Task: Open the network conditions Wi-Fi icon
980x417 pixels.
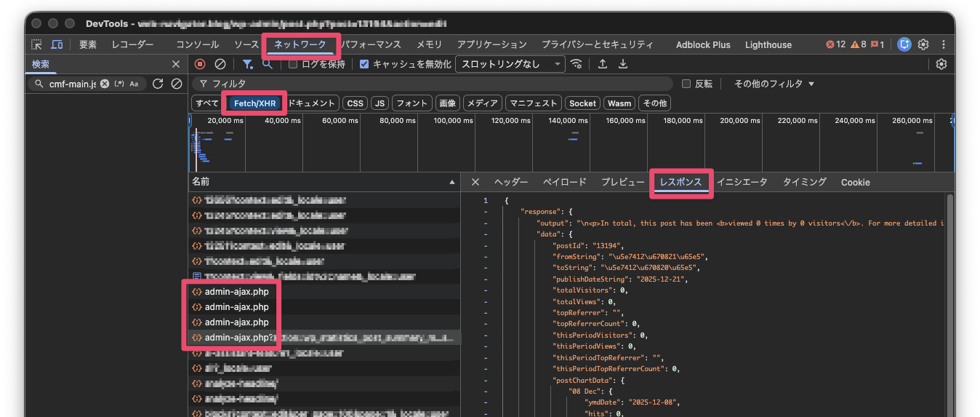Action: [577, 64]
